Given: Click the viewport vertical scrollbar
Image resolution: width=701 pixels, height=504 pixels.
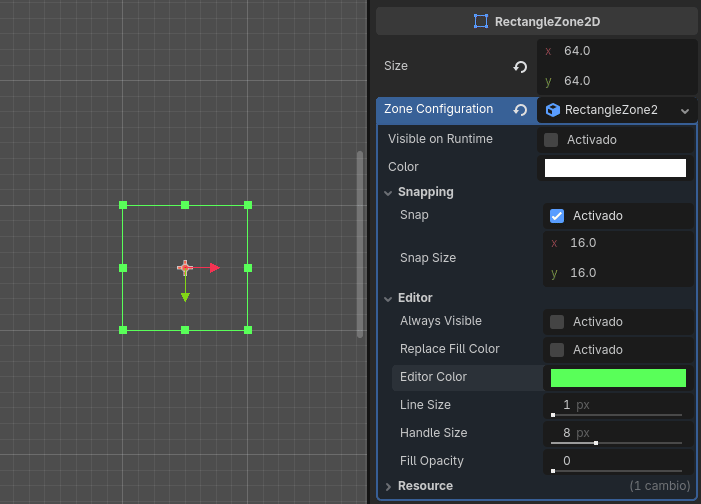Looking at the screenshot, I should pyautogui.click(x=360, y=244).
